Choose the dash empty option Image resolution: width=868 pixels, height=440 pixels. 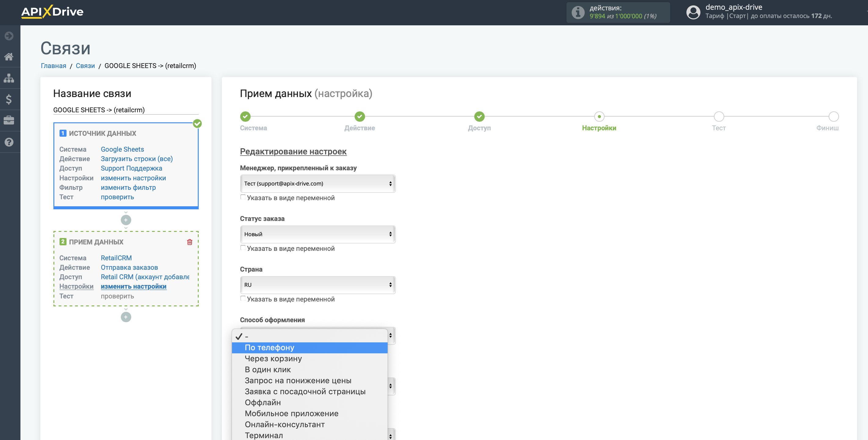pos(310,337)
